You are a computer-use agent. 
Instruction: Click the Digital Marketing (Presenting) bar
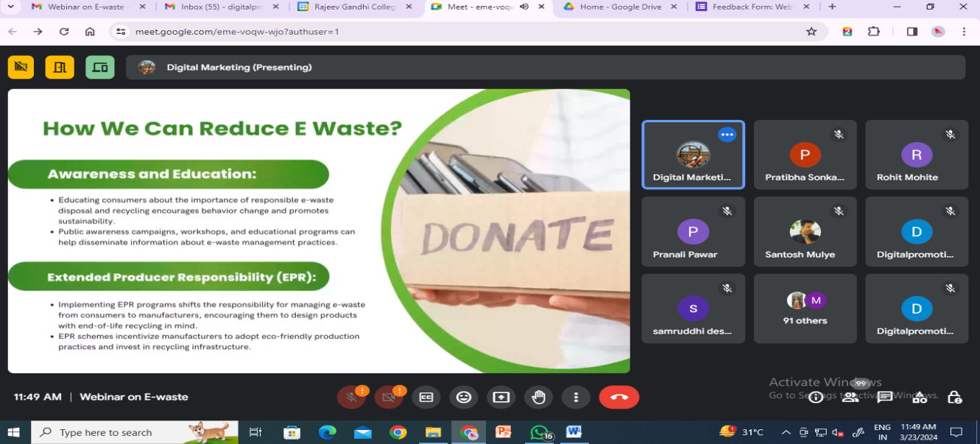point(545,67)
